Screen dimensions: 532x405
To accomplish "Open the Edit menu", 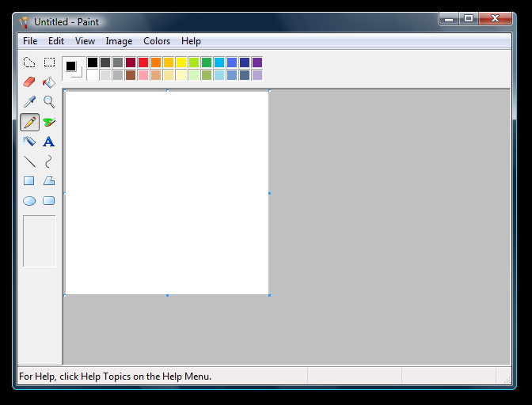I will tap(56, 41).
